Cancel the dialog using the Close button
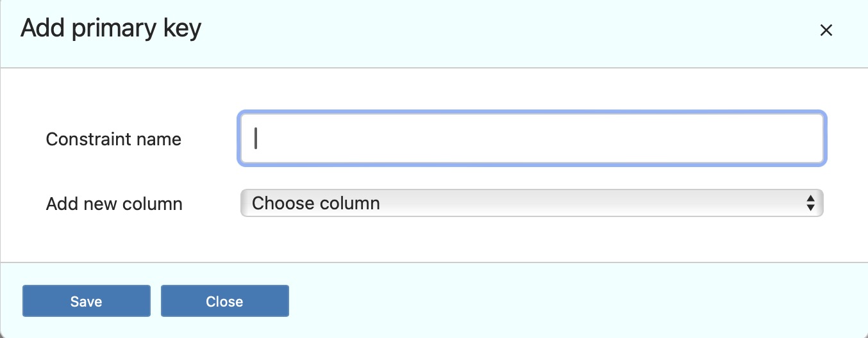Screen dimensions: 868x338 pyautogui.click(x=224, y=302)
